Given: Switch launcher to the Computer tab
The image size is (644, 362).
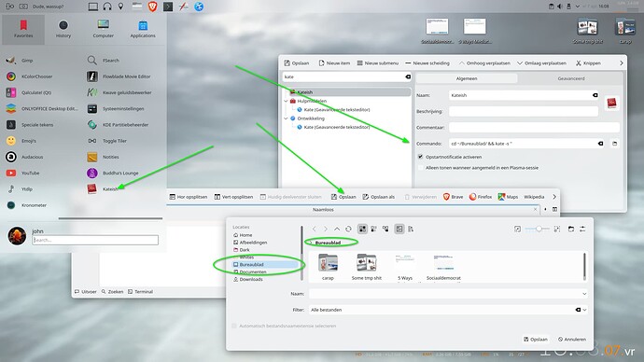Looking at the screenshot, I should pyautogui.click(x=103, y=30).
